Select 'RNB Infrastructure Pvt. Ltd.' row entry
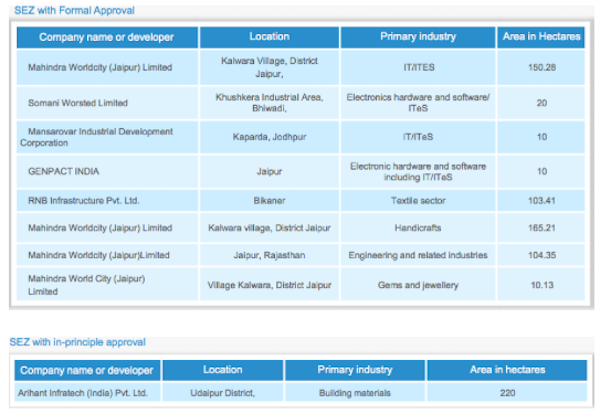 coord(84,200)
